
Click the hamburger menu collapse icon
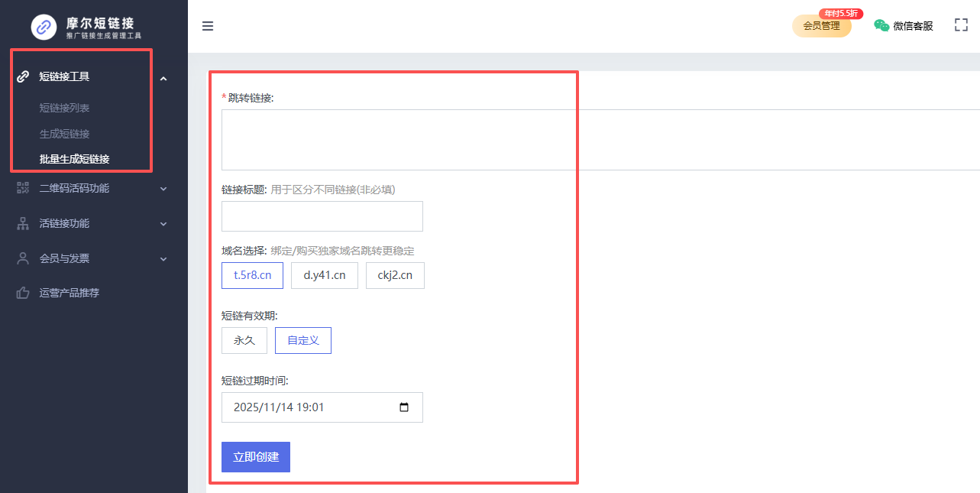[208, 26]
